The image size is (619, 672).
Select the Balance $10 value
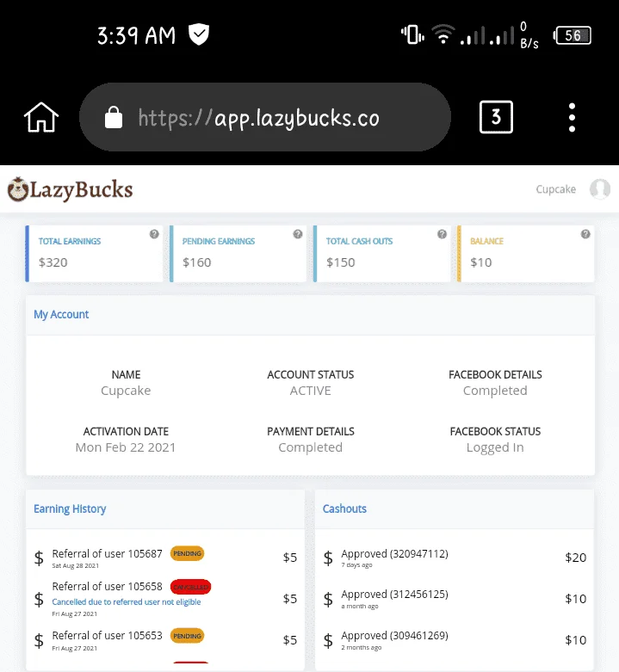click(481, 262)
